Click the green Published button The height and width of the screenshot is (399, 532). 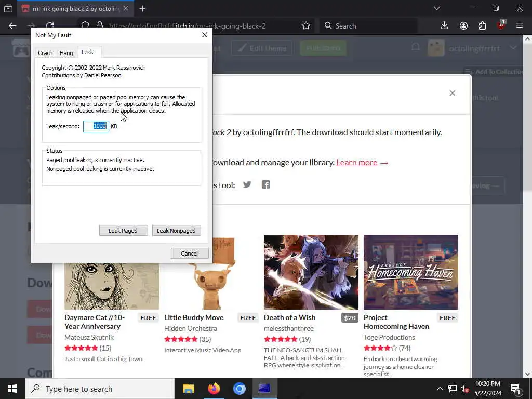[x=323, y=48]
